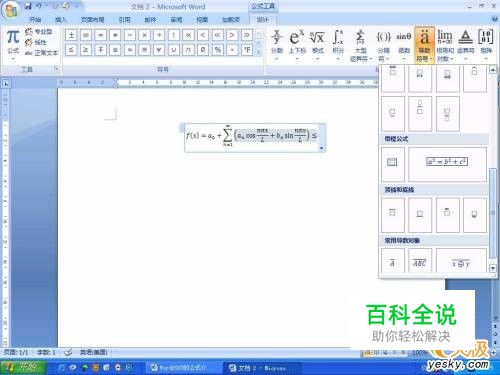Viewport: 500px width, 375px height.
Task: Click the accent gallery scroll-up arrow
Action: (493, 70)
